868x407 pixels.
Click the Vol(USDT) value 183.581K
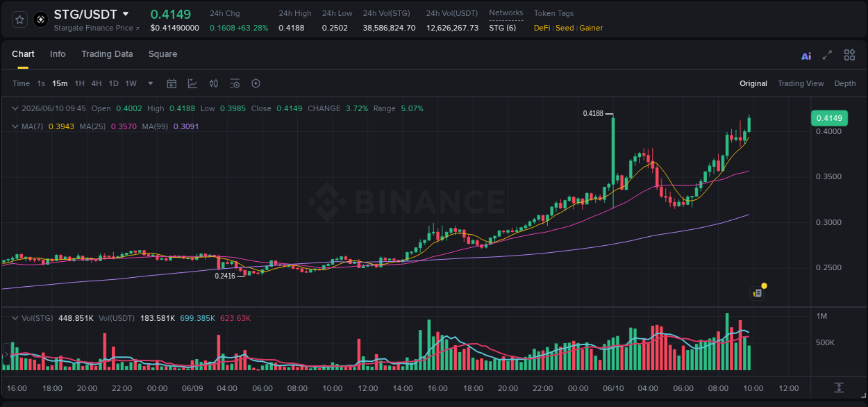tap(158, 318)
